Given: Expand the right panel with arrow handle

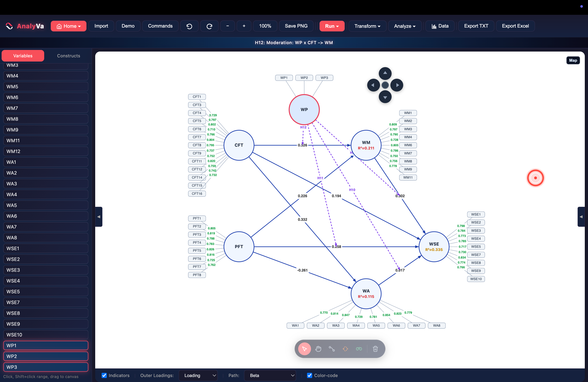Looking at the screenshot, I should tap(581, 217).
